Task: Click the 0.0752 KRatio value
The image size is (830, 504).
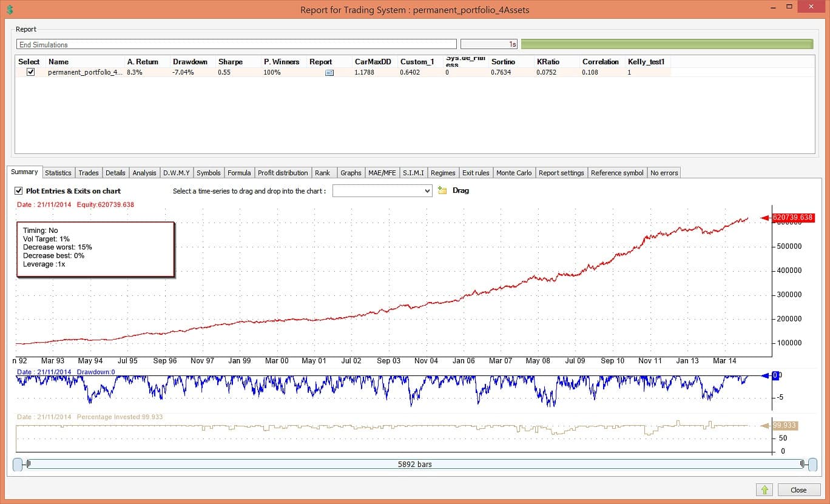Action: 547,72
